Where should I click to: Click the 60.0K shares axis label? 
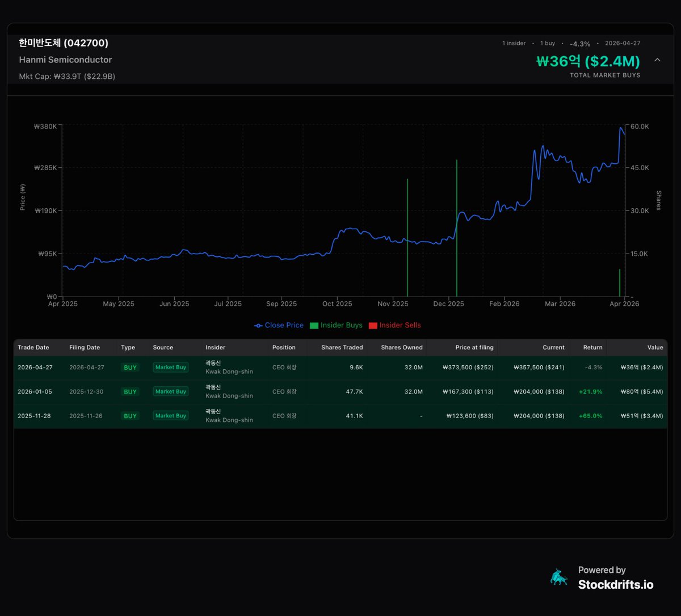[640, 126]
